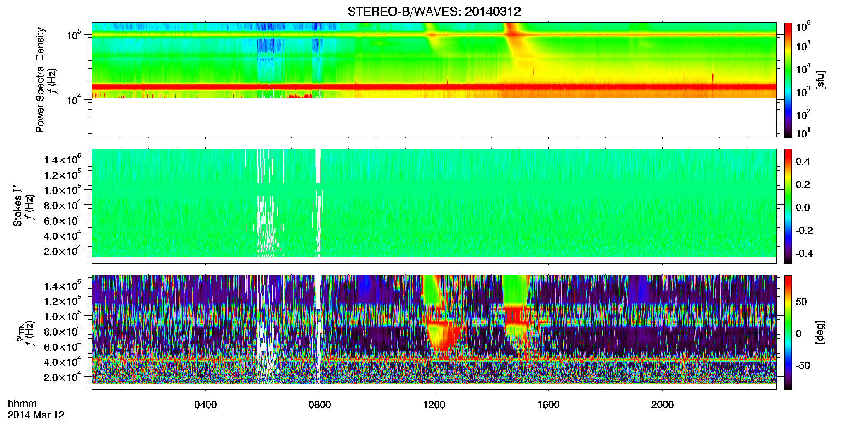Click the 10^1 label on top colorbar

pos(803,133)
